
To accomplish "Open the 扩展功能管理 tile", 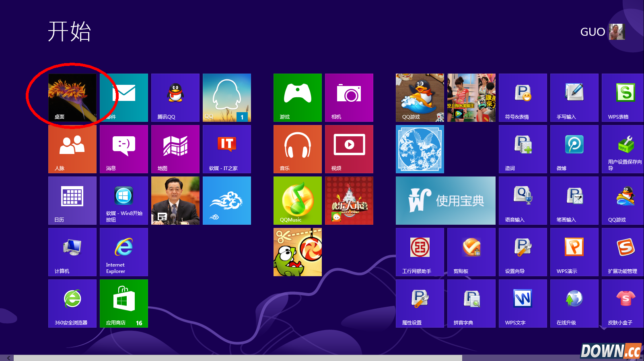I will (623, 252).
